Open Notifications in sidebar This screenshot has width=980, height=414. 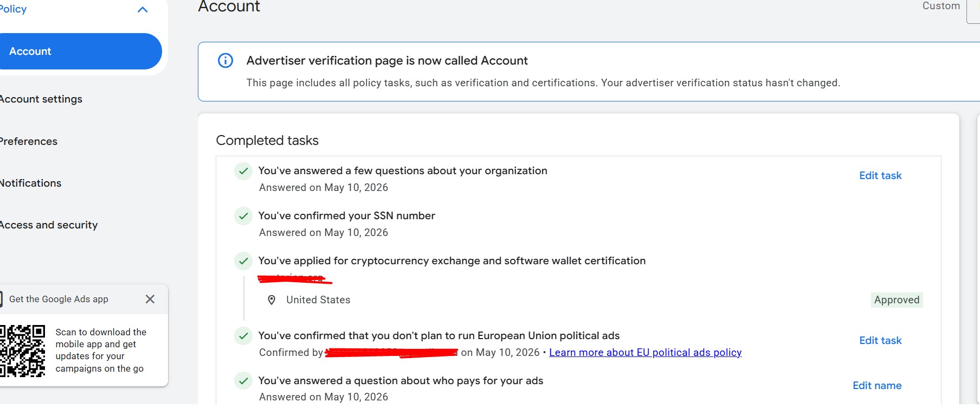30,183
